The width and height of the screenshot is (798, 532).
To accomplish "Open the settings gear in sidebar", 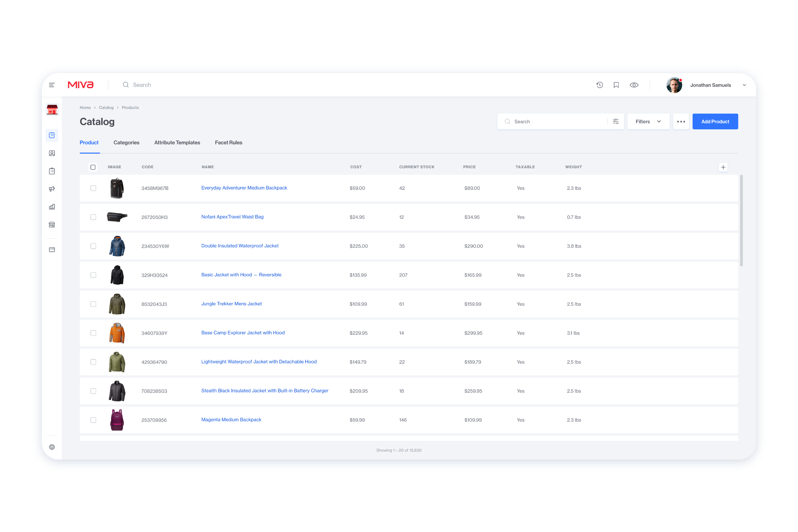I will click(x=52, y=447).
